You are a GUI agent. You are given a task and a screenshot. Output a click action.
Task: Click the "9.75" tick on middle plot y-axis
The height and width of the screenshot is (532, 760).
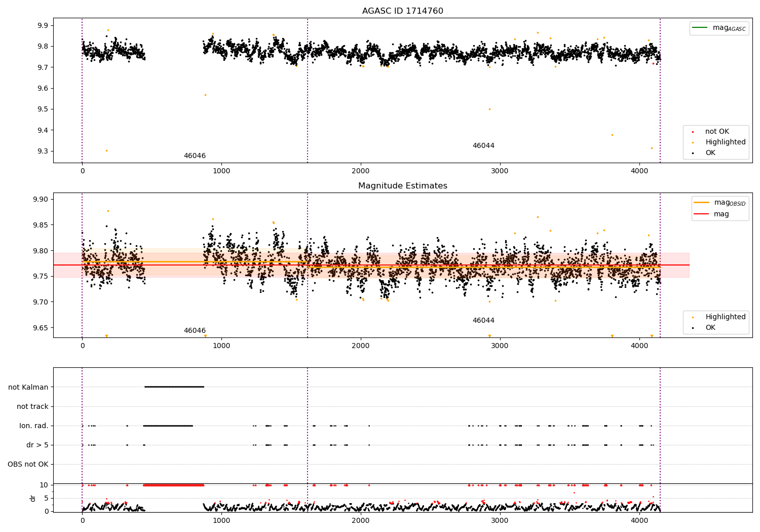pyautogui.click(x=41, y=276)
